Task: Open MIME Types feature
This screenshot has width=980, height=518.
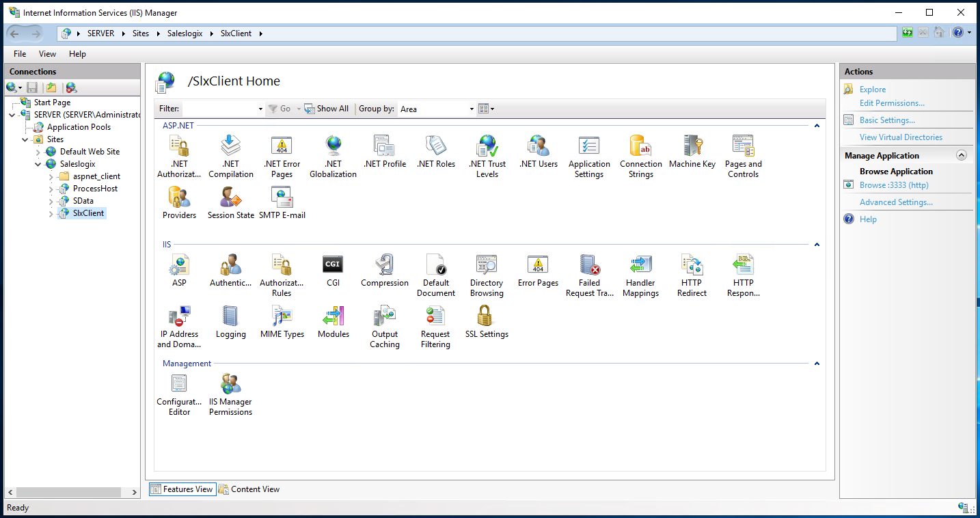Action: pos(282,322)
